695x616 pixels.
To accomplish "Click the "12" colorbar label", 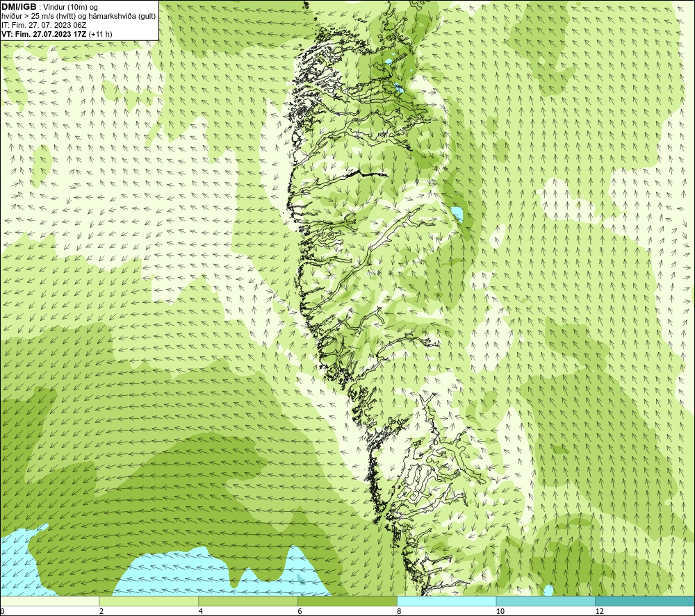I will pos(599,611).
